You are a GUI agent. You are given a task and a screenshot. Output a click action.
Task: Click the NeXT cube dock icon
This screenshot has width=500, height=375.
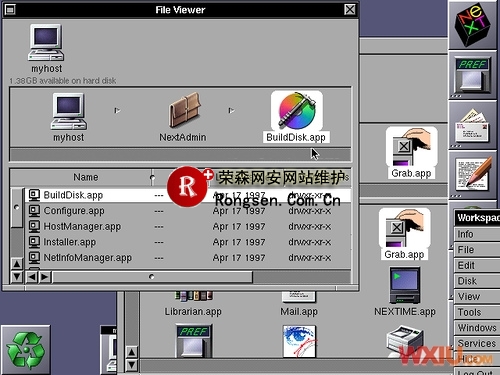473,25
